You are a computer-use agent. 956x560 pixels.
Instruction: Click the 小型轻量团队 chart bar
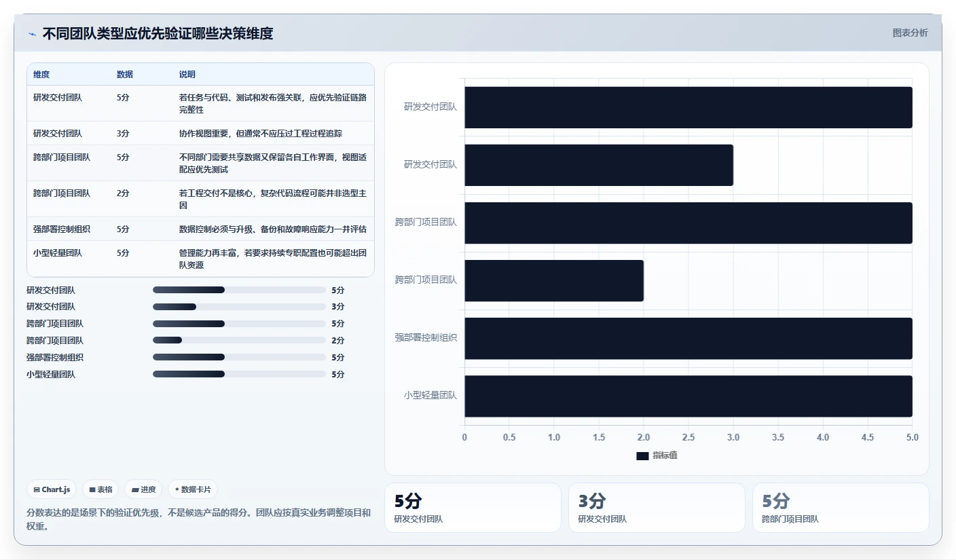pyautogui.click(x=688, y=396)
